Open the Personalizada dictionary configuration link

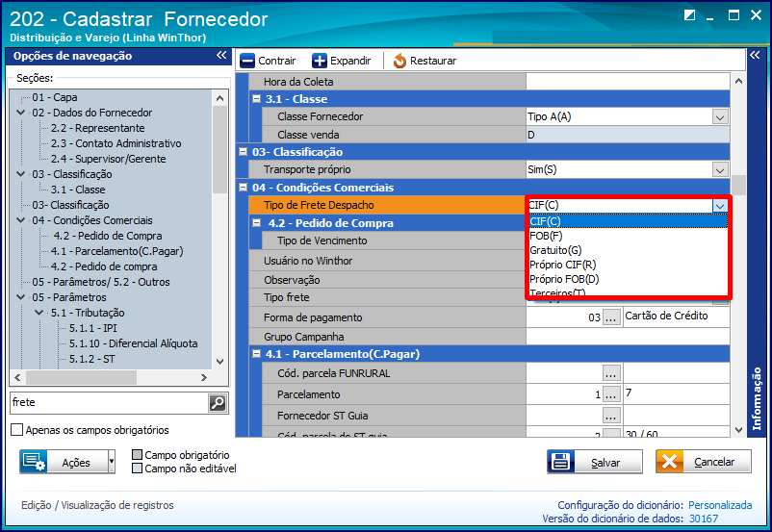[720, 505]
